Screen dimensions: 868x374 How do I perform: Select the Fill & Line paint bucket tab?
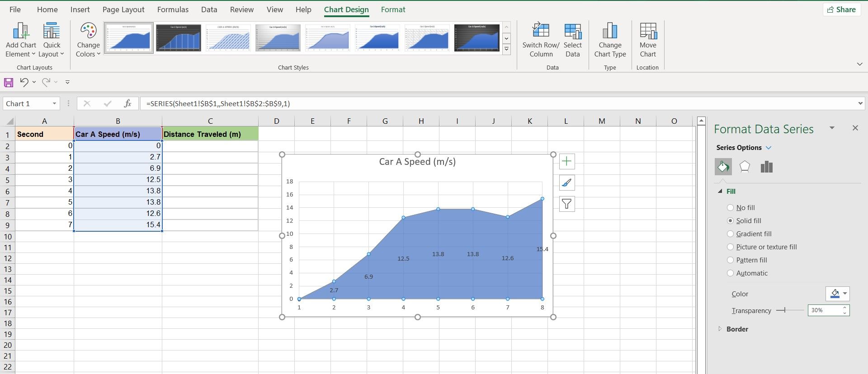point(723,167)
